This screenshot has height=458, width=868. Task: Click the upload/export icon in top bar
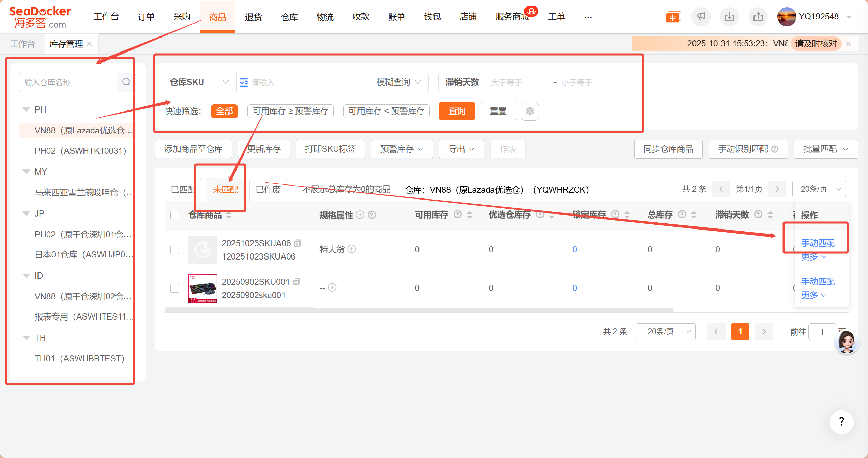click(758, 16)
